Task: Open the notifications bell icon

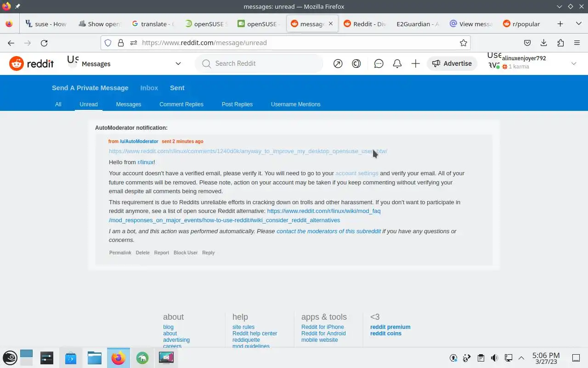Action: click(397, 63)
